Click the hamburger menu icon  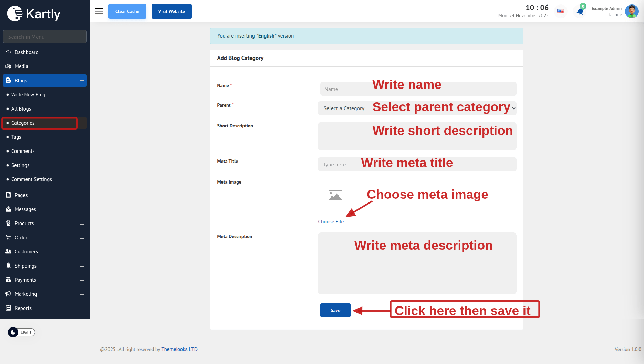click(99, 11)
